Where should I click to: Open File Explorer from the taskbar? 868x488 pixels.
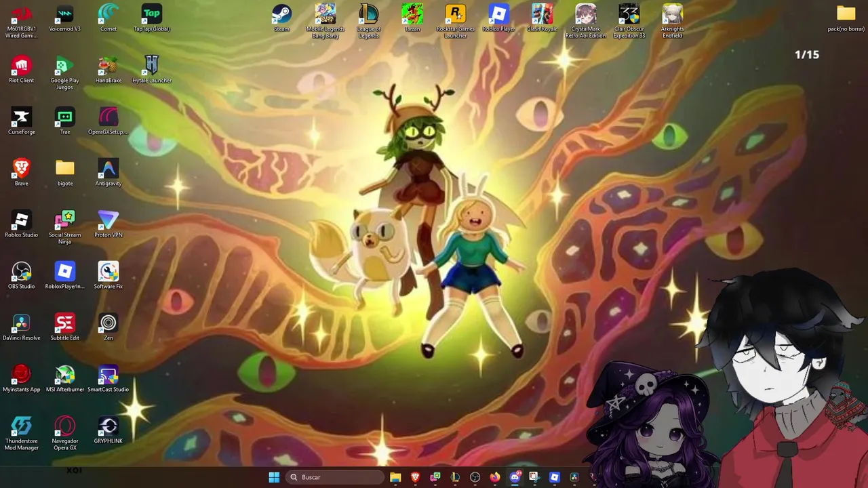pyautogui.click(x=395, y=477)
